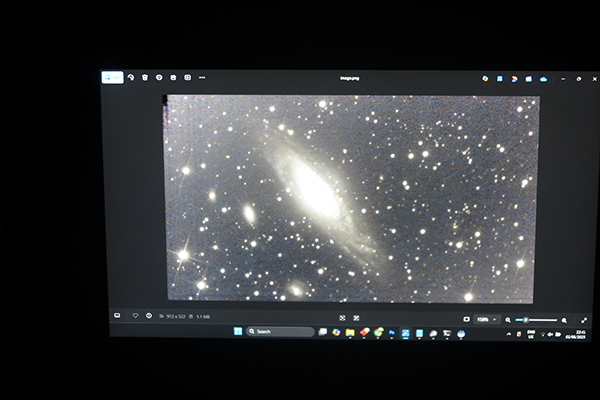Click the icon right of the bottom heart
This screenshot has width=600, height=400.
(149, 316)
